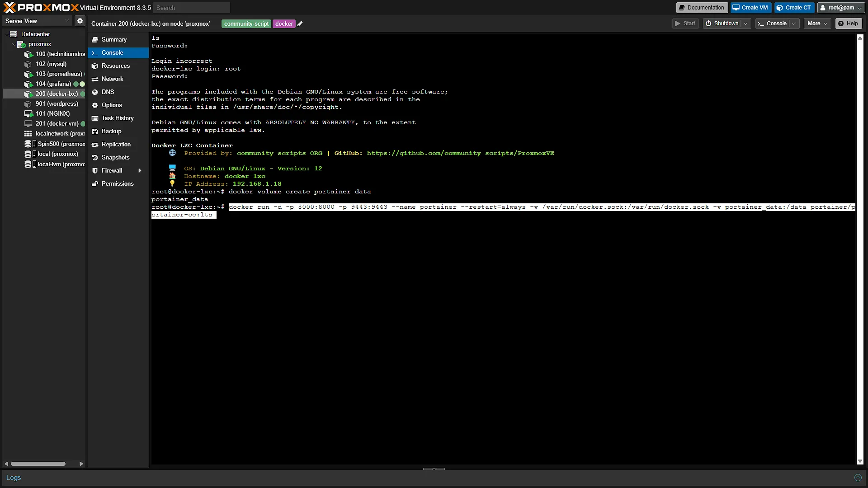Click the Proxmox logo

(x=41, y=7)
